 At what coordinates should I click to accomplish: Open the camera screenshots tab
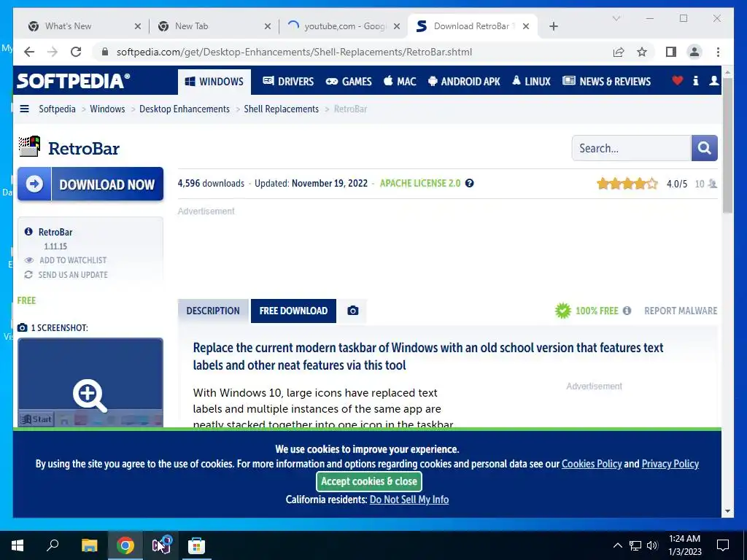tap(352, 311)
